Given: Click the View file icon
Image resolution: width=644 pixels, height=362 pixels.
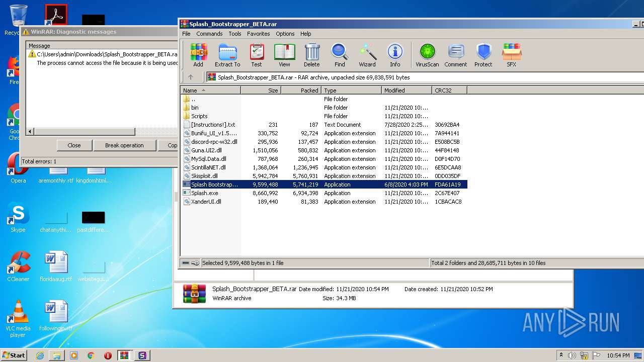Looking at the screenshot, I should [x=284, y=55].
